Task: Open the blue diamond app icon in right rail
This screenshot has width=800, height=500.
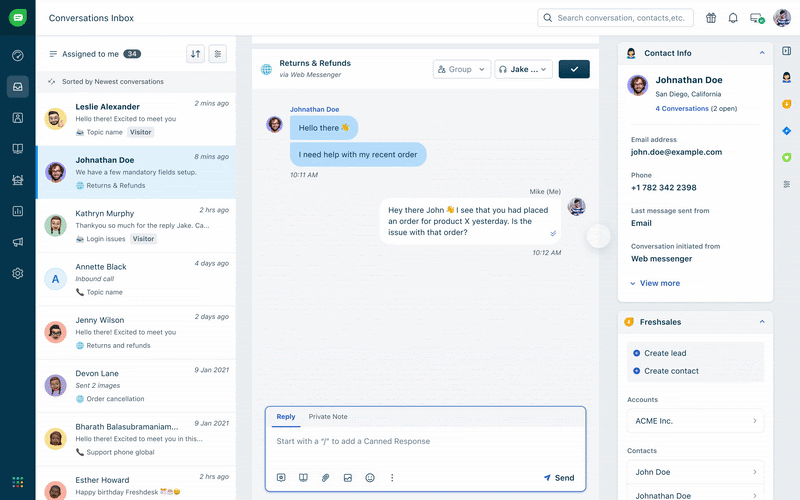Action: [786, 131]
